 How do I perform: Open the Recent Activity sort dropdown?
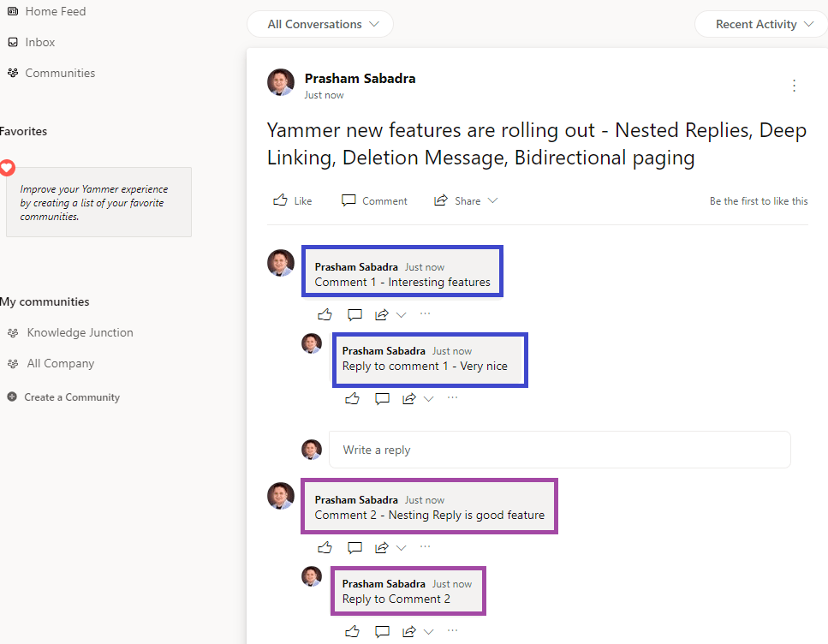(x=760, y=24)
